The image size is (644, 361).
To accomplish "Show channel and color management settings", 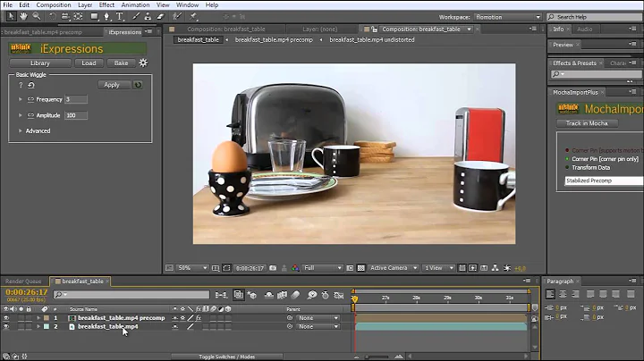I will click(295, 268).
